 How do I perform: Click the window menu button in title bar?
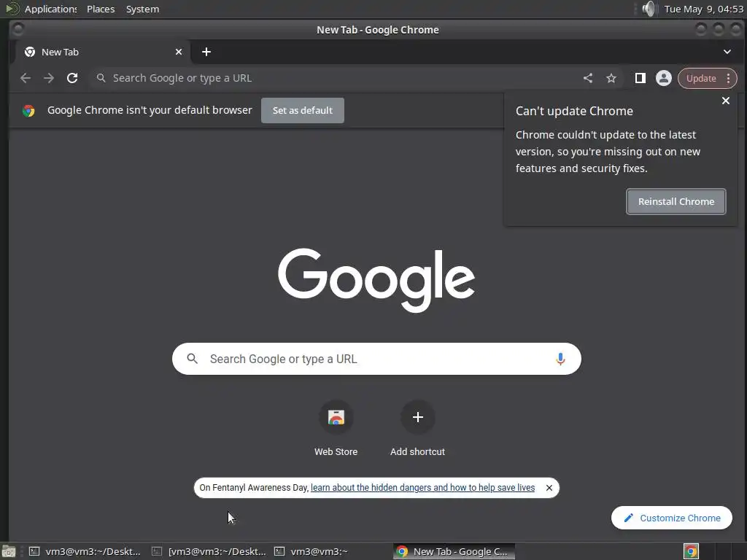click(x=18, y=29)
